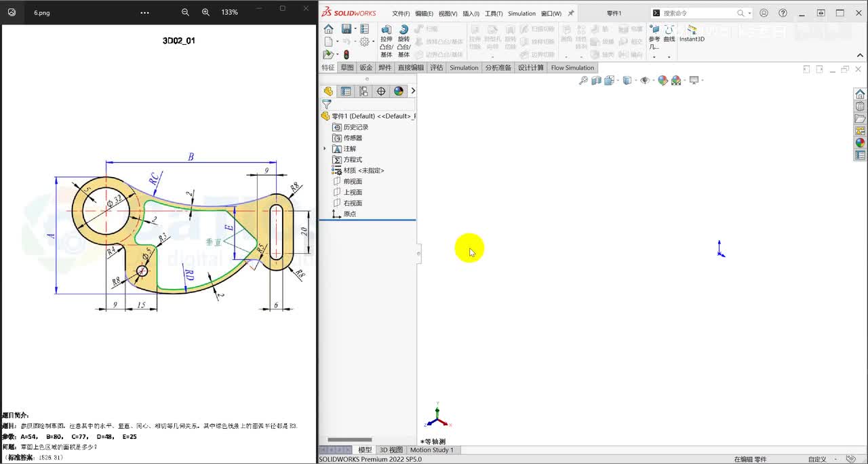Viewport: 868px width, 464px height.
Task: Open the 插入(I) menu
Action: 471,14
